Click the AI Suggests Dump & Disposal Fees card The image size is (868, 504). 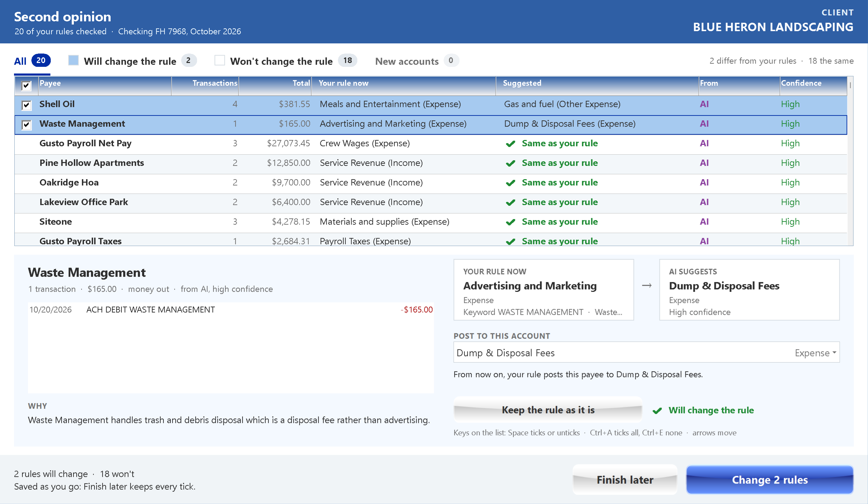749,290
